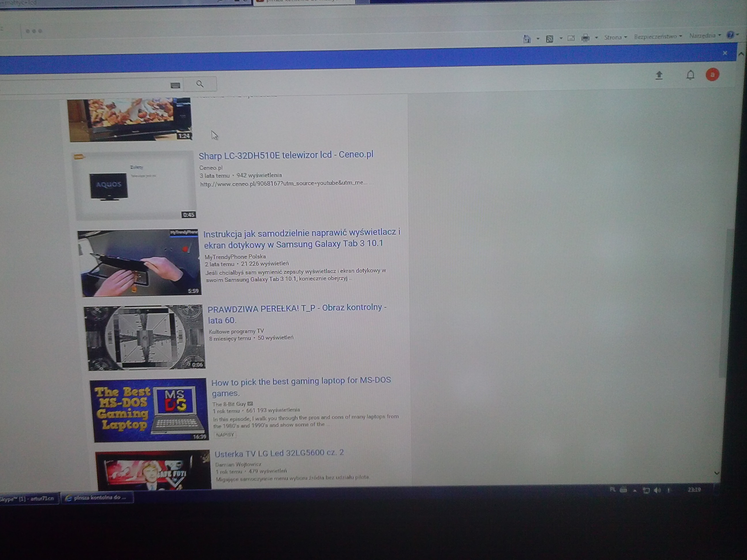
Task: Click the 'Jeśli chciałbyś sam wymienić' description
Action: pos(296,275)
